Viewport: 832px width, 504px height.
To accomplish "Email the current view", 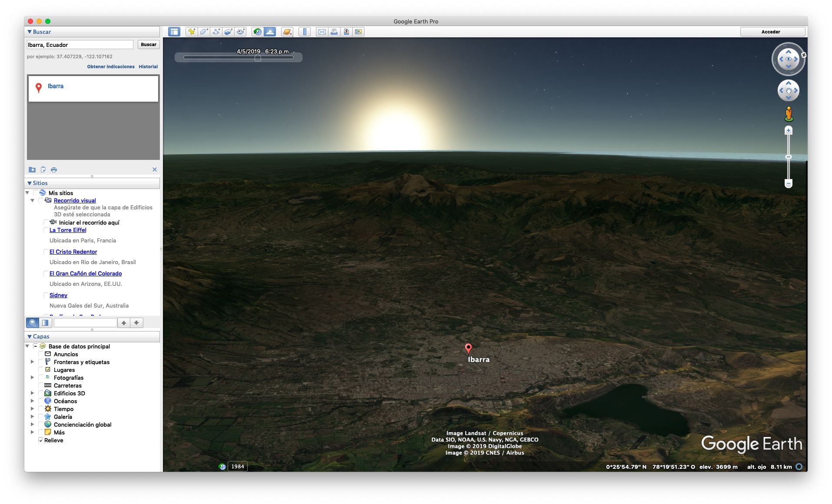I will pos(322,32).
